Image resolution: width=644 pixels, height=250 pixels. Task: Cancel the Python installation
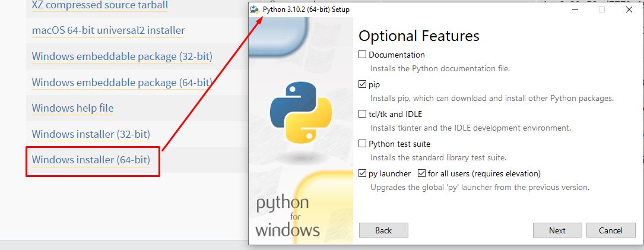[610, 230]
